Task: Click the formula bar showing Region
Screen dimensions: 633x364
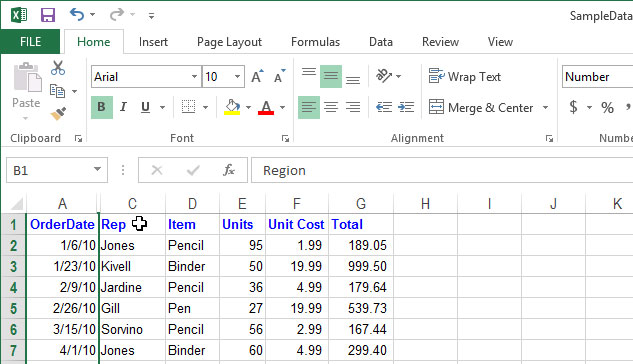Action: (x=442, y=170)
